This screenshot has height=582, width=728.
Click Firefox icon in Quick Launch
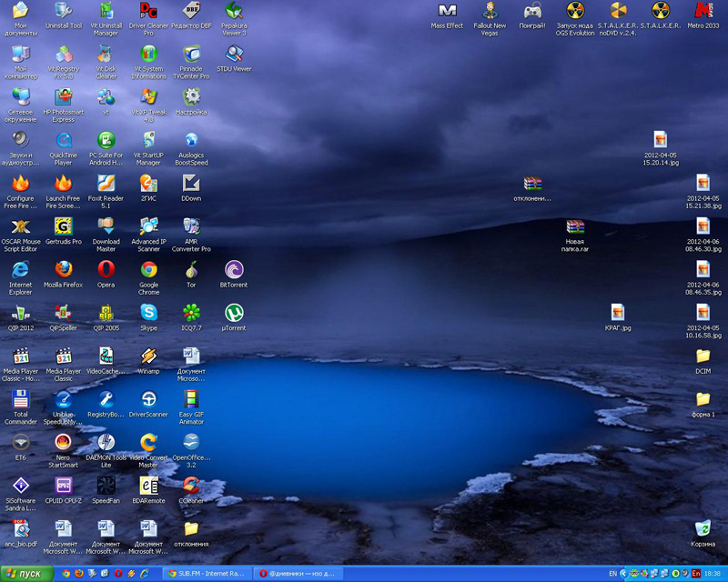click(x=79, y=574)
